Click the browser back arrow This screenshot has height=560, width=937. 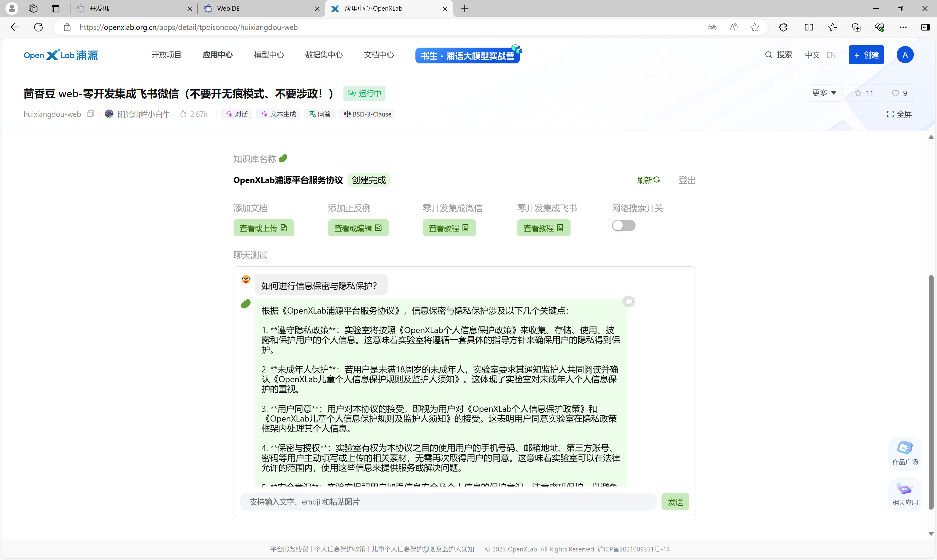(x=15, y=27)
